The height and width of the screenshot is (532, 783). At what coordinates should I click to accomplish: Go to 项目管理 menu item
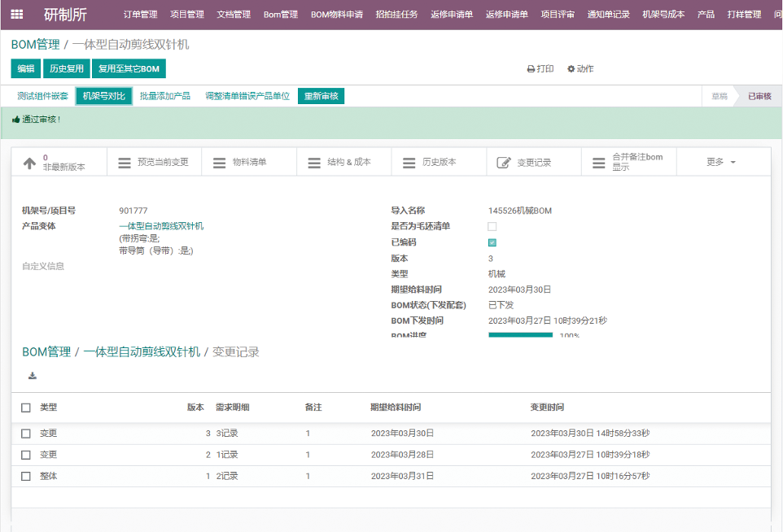pos(187,15)
